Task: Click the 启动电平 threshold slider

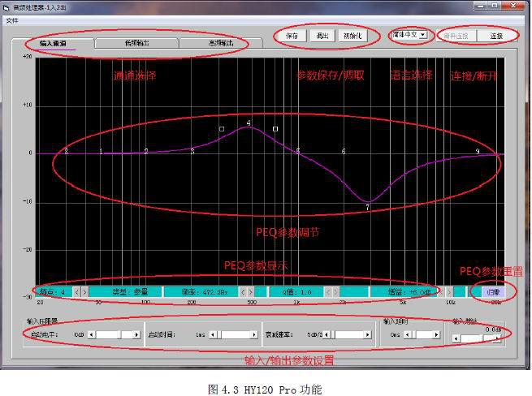Action: (115, 334)
